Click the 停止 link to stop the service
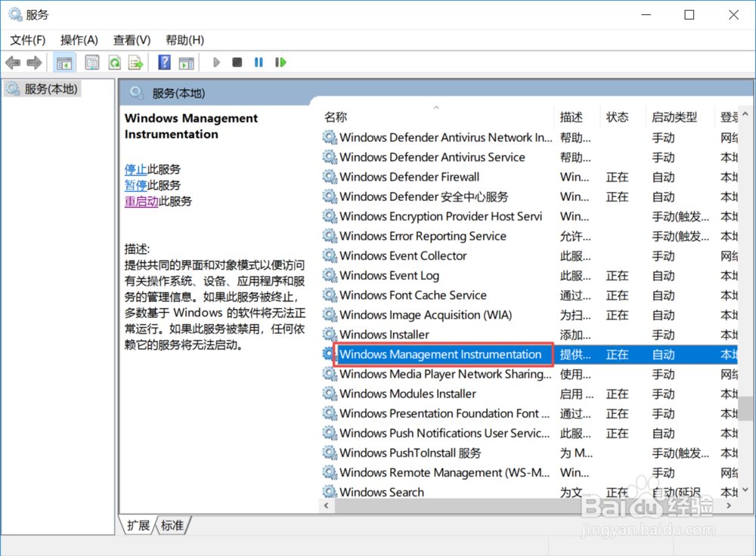This screenshot has width=756, height=556. (x=135, y=169)
